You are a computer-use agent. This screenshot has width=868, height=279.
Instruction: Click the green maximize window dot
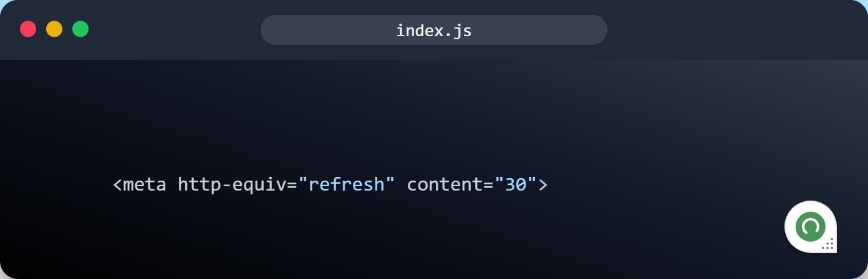point(80,29)
